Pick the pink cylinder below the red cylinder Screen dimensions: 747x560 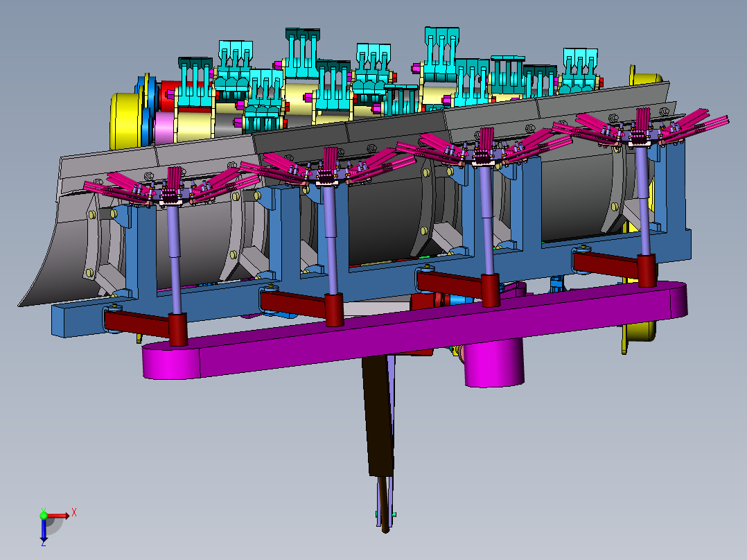coord(164,128)
